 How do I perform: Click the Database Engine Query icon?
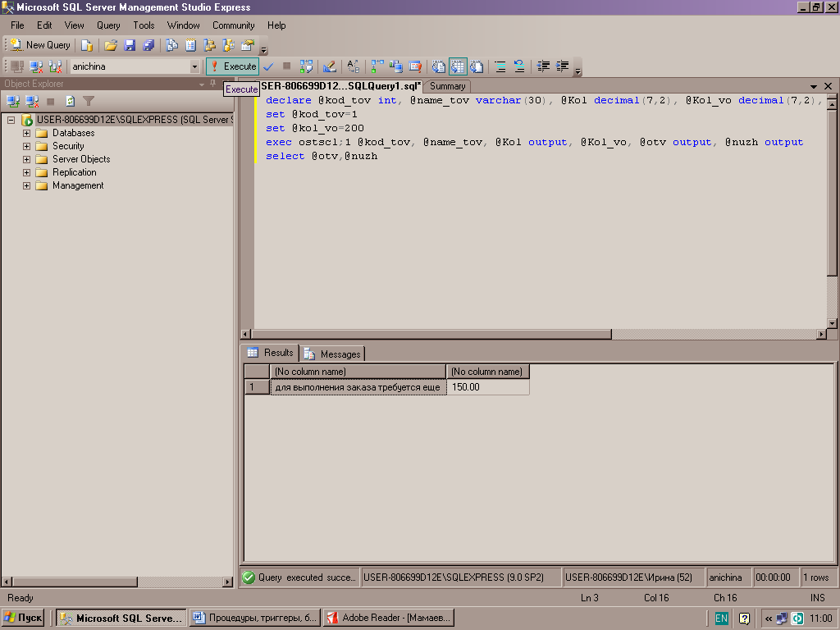[x=87, y=45]
